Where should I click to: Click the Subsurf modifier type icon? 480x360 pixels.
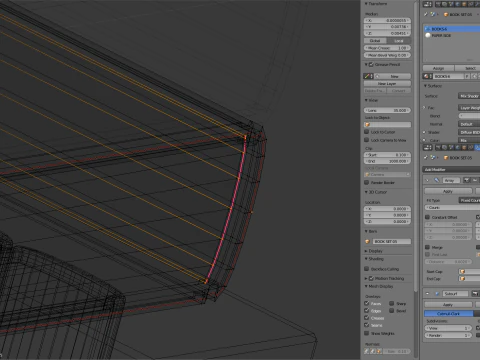(437, 294)
